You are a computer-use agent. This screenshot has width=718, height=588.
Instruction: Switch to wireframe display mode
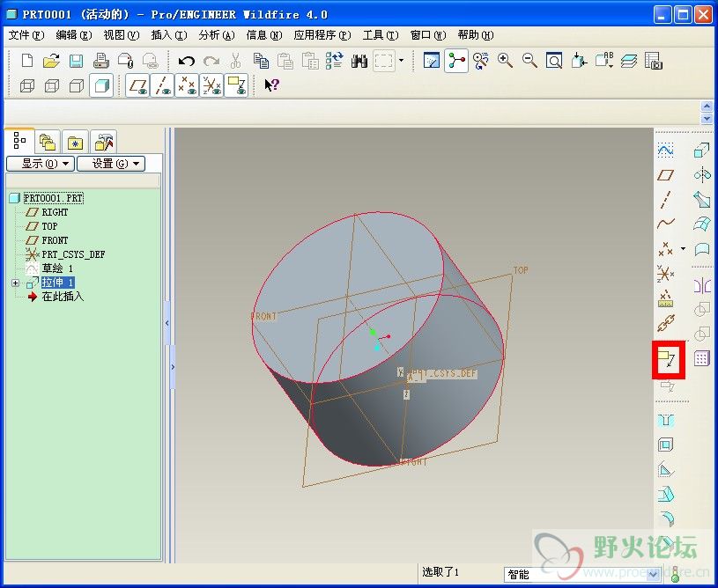click(x=27, y=85)
